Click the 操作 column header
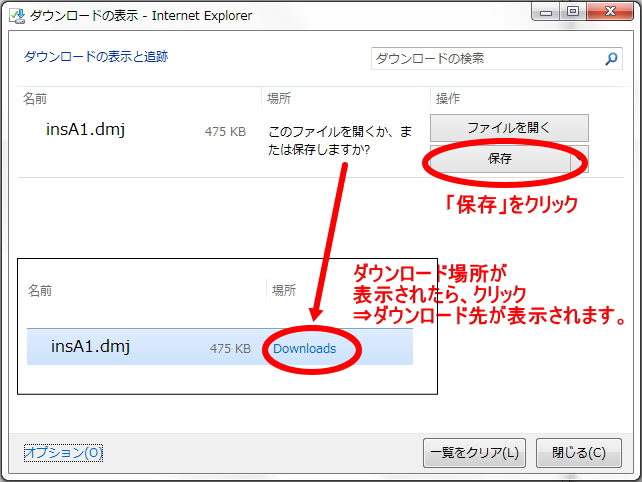 point(447,98)
